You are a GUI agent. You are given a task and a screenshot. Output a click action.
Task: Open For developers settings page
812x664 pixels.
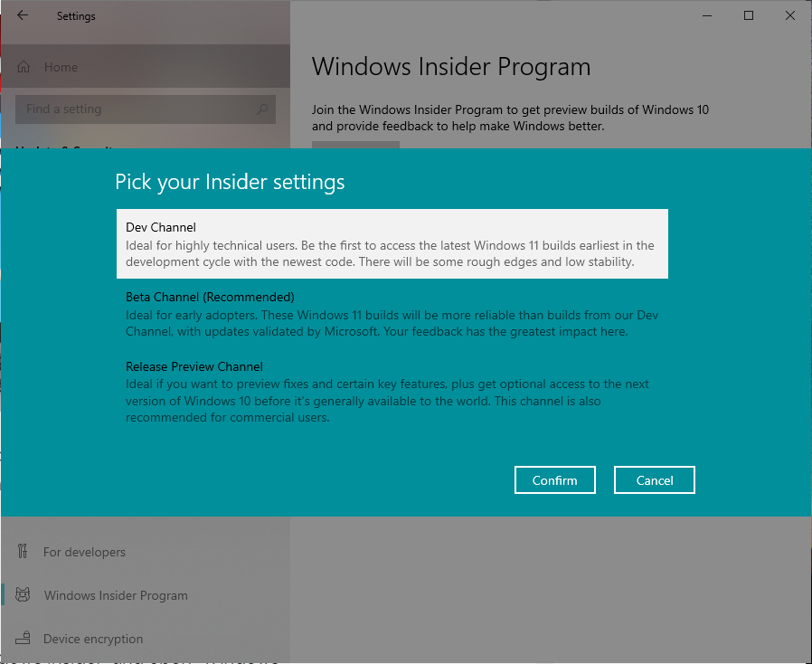point(84,552)
